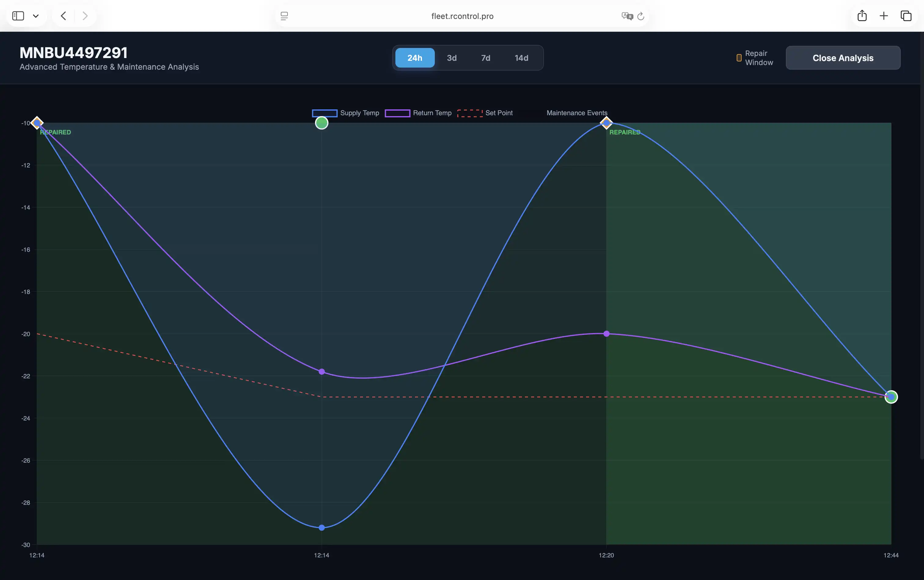Screen dimensions: 924x580
Task: Click the MNBU4497291 container title
Action: click(74, 53)
